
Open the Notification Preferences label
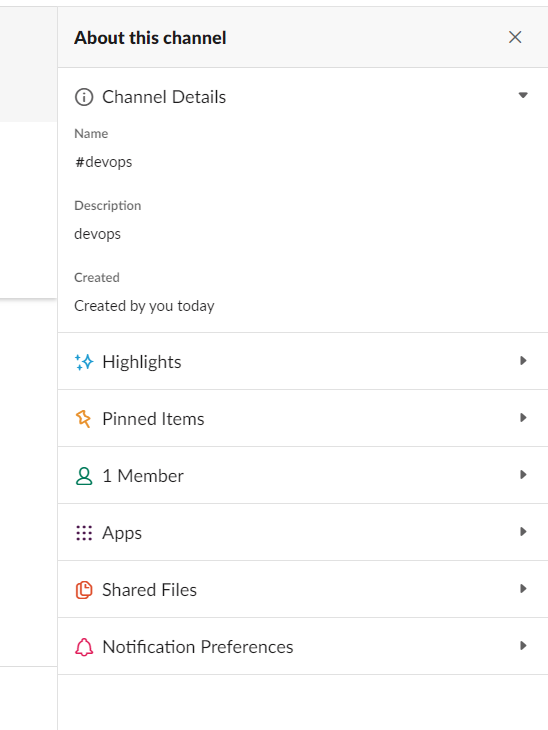click(198, 647)
